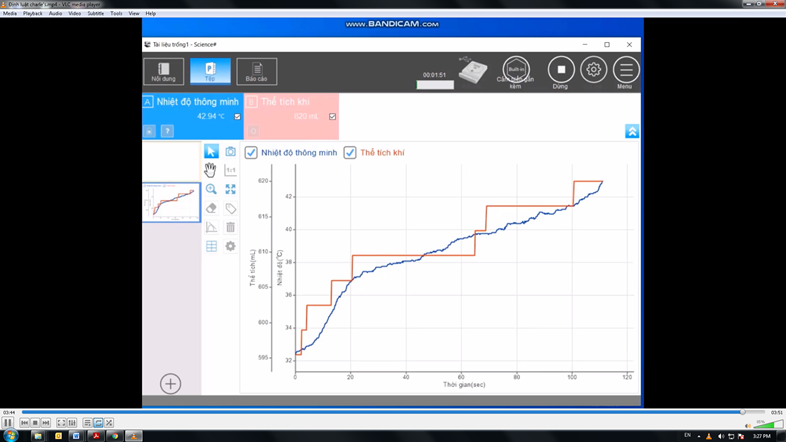Open the graph analysis tool
Image resolution: width=786 pixels, height=442 pixels.
click(211, 227)
